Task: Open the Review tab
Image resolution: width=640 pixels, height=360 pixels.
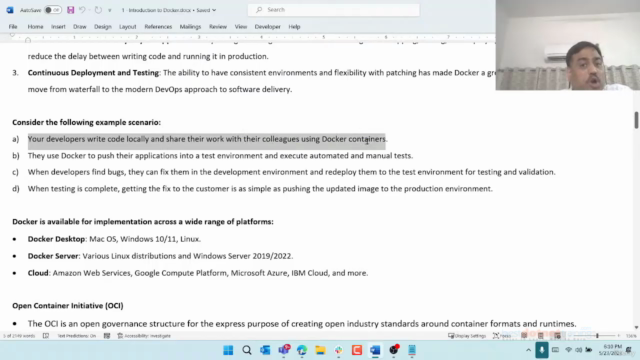Action: pos(218,27)
